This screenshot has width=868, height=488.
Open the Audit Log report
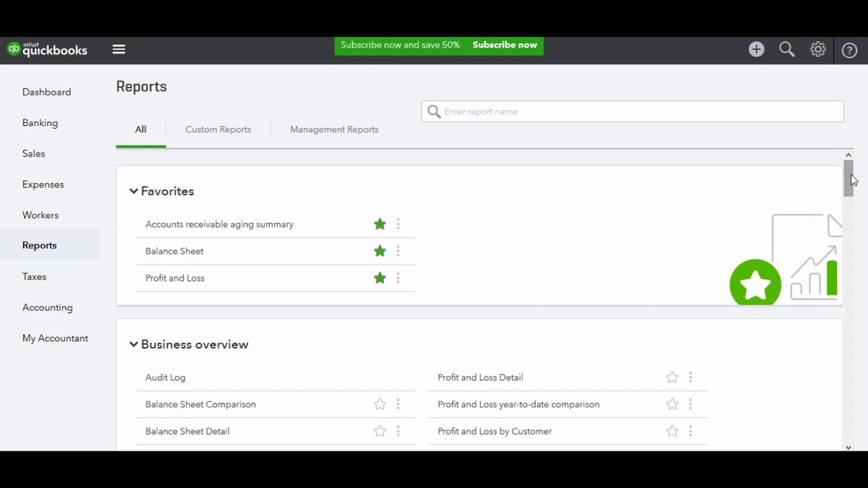165,378
